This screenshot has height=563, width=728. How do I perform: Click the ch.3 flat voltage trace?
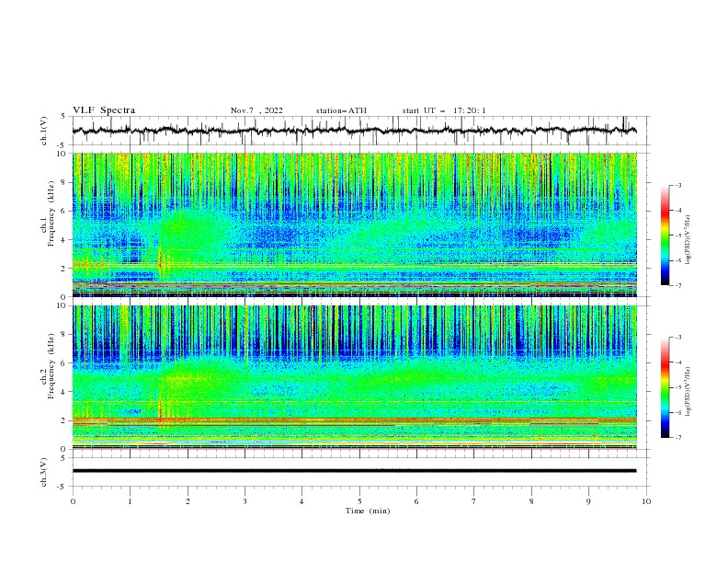pyautogui.click(x=355, y=471)
